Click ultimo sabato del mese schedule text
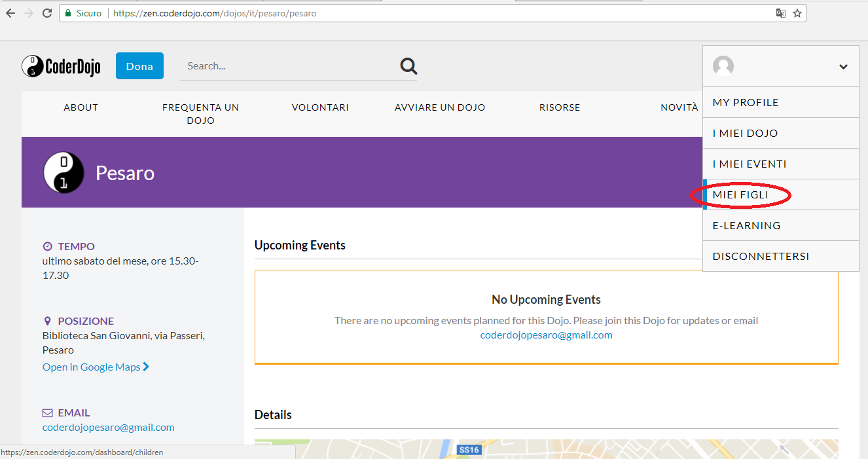The width and height of the screenshot is (868, 459). click(x=120, y=268)
